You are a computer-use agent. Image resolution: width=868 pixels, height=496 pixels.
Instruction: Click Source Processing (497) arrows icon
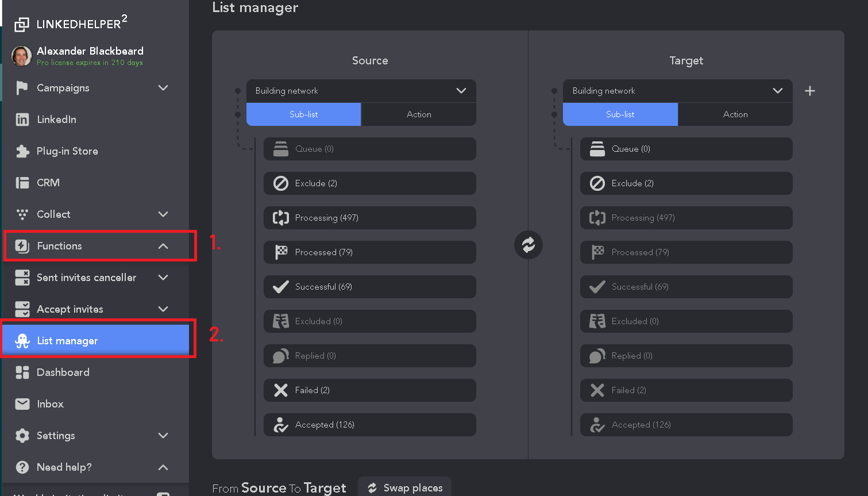click(281, 218)
